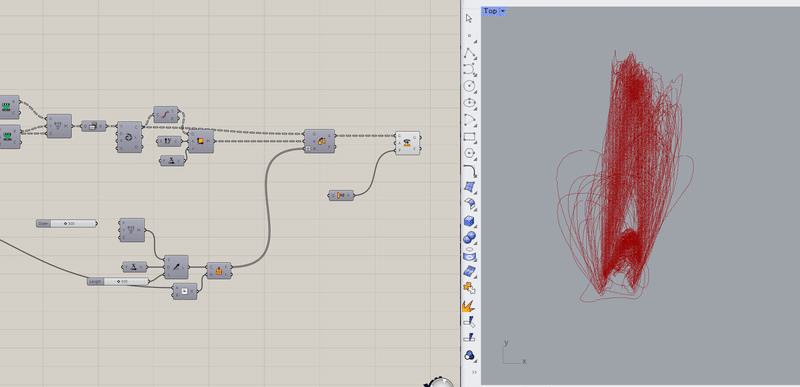Activate the Fillet curves tool

(x=469, y=171)
